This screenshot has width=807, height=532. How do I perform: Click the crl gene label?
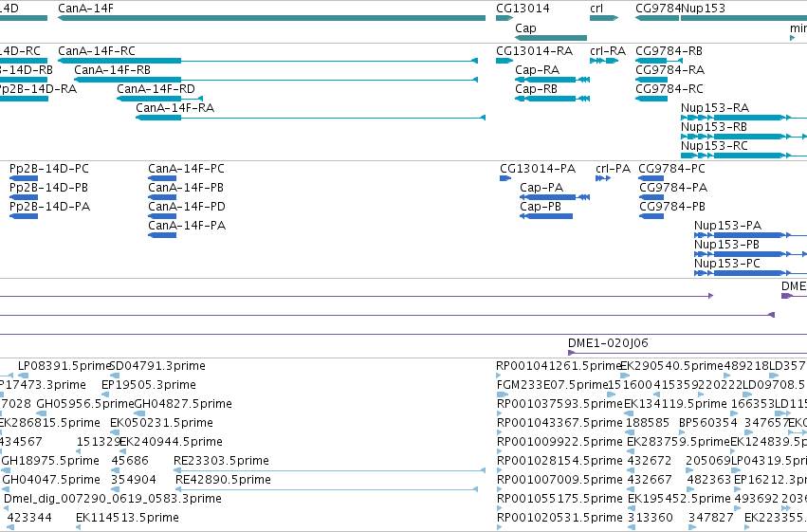[x=596, y=9]
